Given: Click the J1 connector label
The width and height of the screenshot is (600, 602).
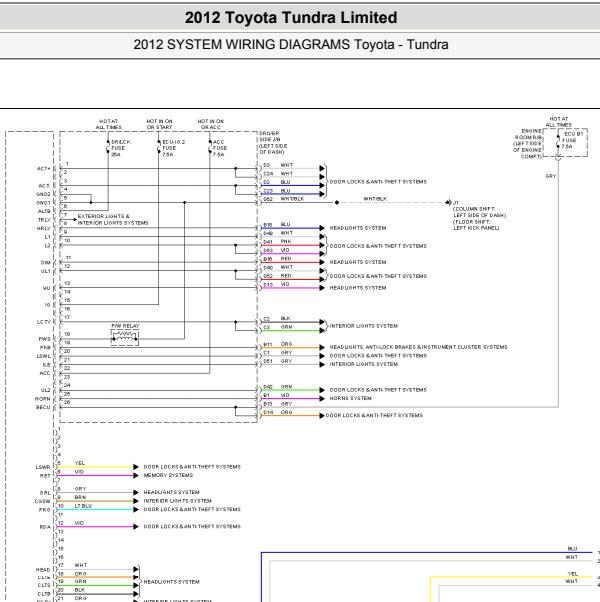Looking at the screenshot, I should [x=456, y=203].
